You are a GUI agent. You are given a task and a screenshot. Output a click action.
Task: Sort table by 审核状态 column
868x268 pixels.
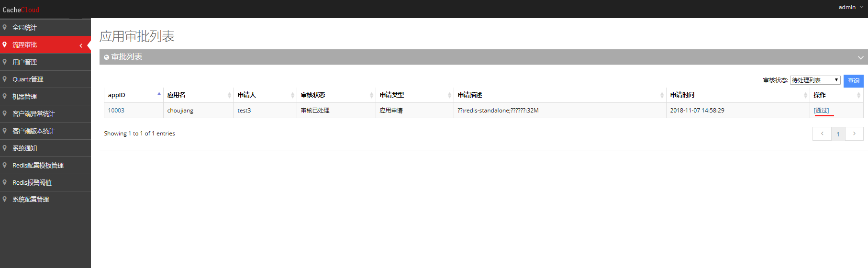336,95
